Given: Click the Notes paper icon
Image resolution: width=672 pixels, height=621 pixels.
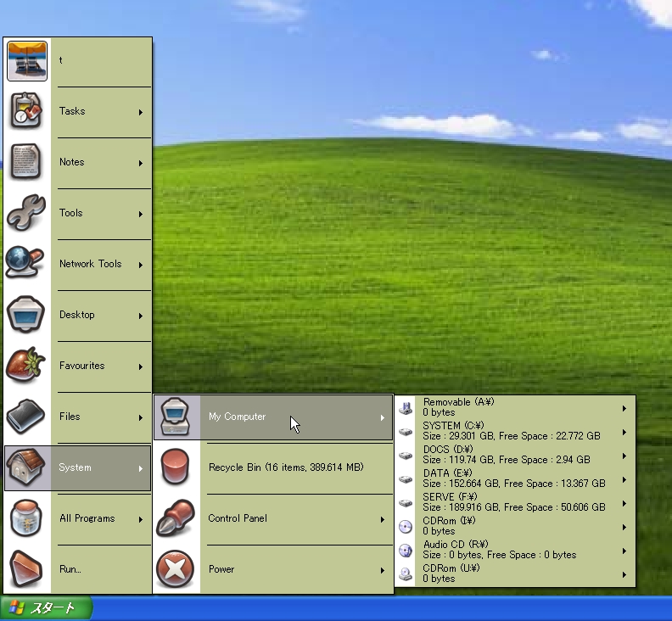Looking at the screenshot, I should (25, 161).
